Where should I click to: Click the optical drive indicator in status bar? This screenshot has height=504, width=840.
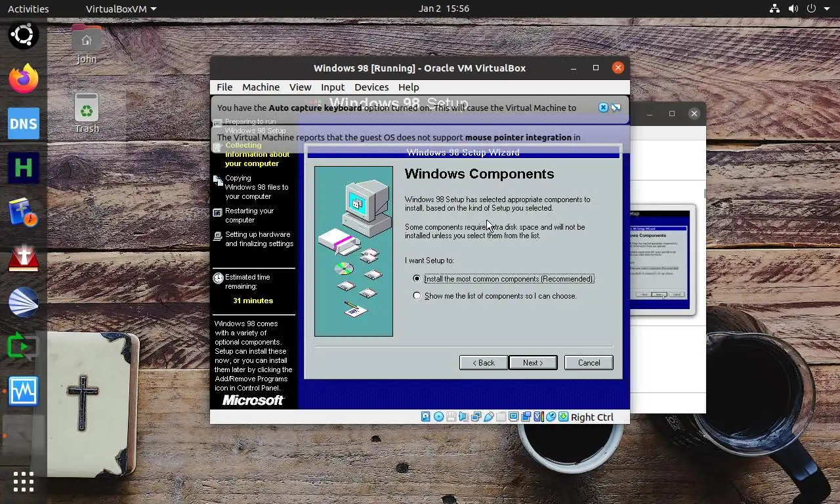point(439,417)
